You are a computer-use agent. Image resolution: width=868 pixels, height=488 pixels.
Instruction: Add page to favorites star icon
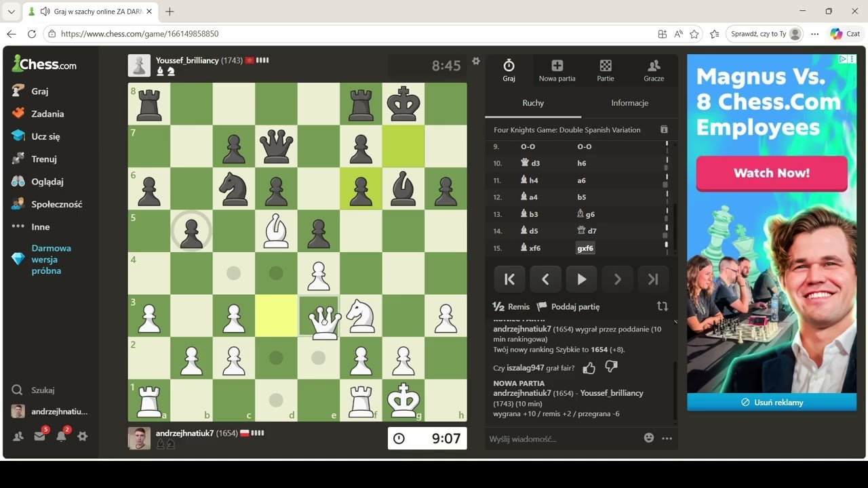tap(694, 34)
